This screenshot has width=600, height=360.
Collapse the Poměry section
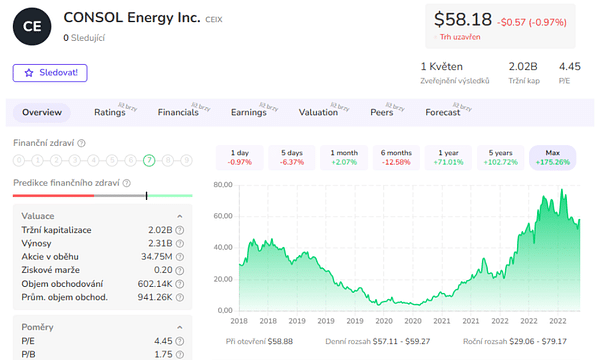click(179, 327)
